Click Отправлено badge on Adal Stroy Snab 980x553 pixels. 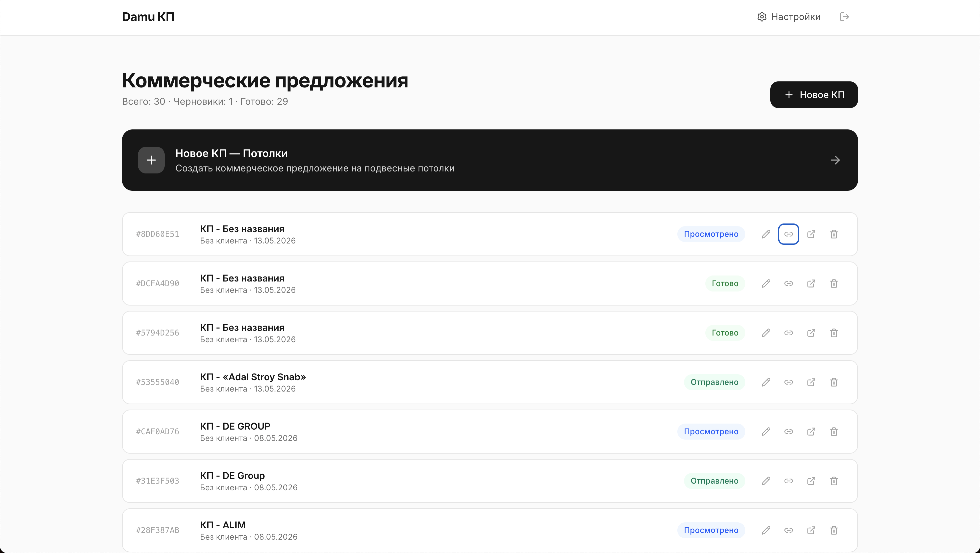click(x=714, y=382)
